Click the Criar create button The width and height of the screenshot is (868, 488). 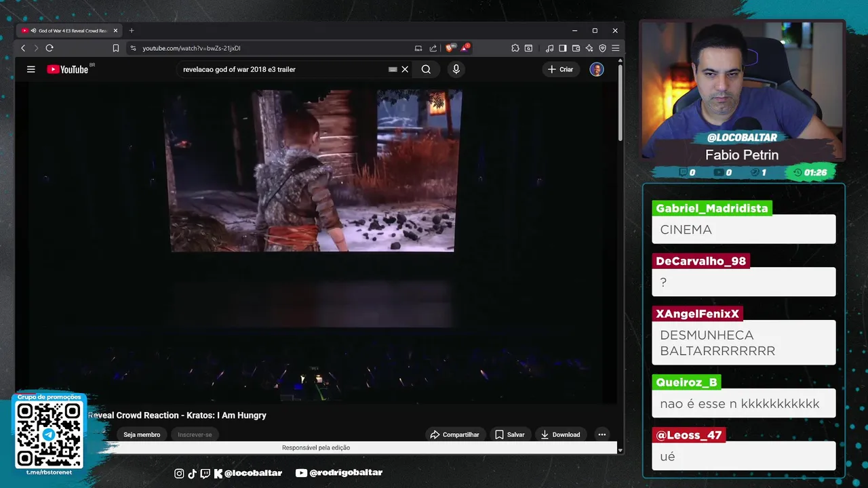coord(561,69)
